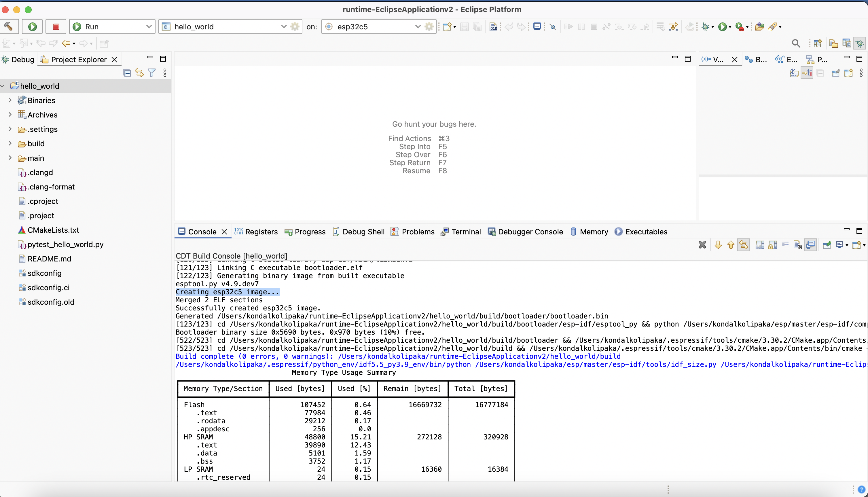Image resolution: width=868 pixels, height=497 pixels.
Task: Open the esp32c5 launch target dropdown
Action: coord(418,26)
